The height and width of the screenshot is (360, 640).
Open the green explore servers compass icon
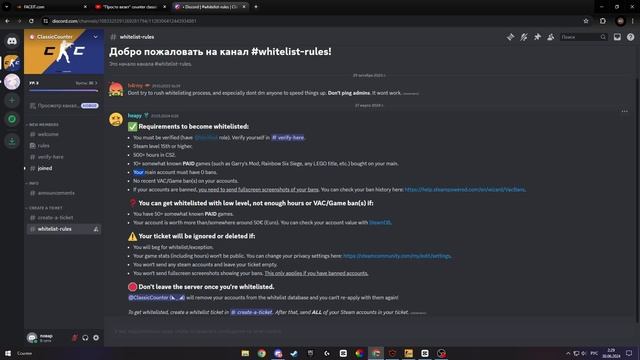tap(12, 119)
